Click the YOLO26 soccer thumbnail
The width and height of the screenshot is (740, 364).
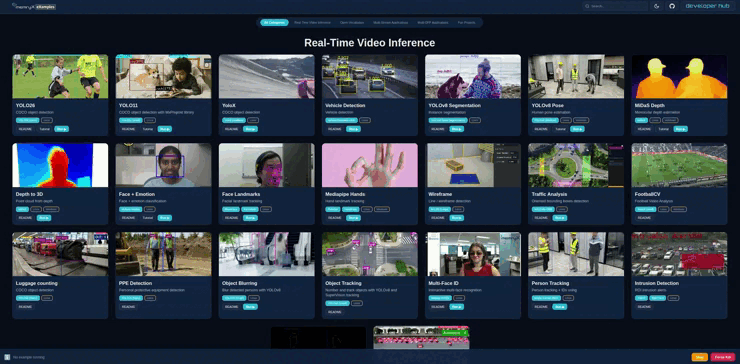pos(60,76)
